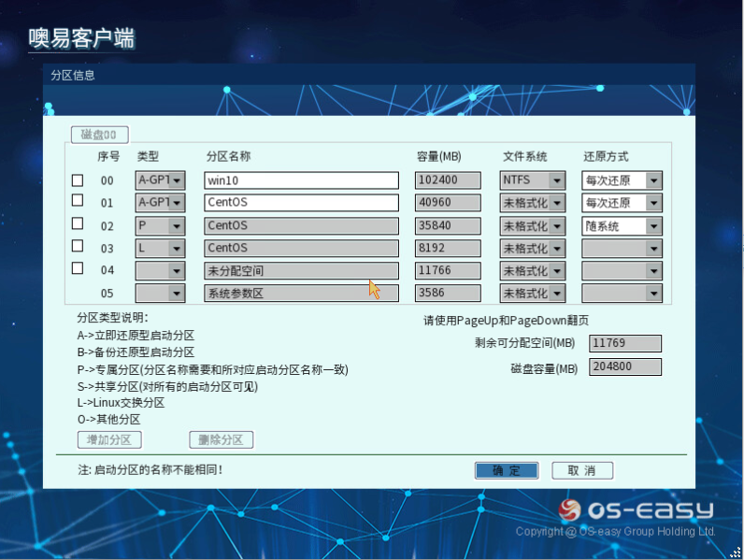Click the win10 partition name field
Image resolution: width=744 pixels, height=560 pixels.
pos(301,180)
